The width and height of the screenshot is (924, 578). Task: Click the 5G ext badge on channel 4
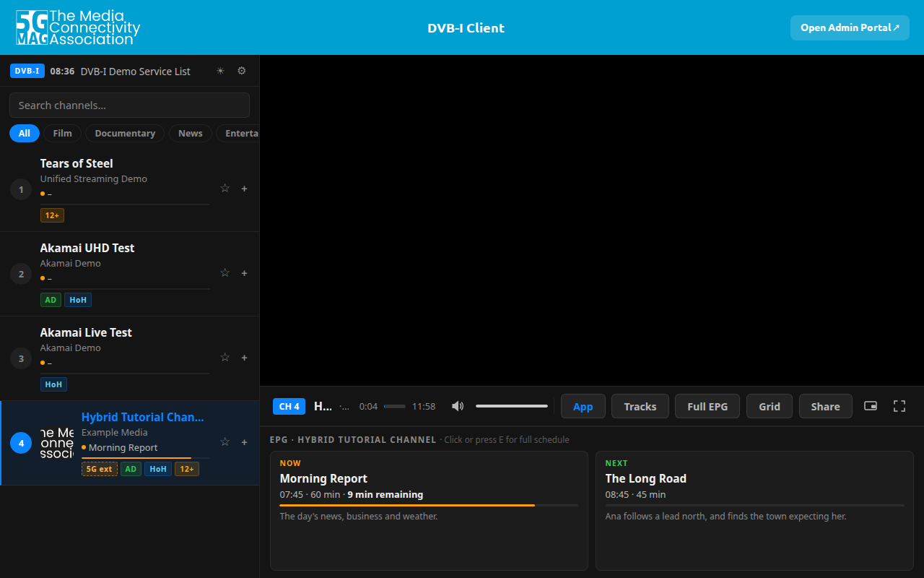pos(100,469)
